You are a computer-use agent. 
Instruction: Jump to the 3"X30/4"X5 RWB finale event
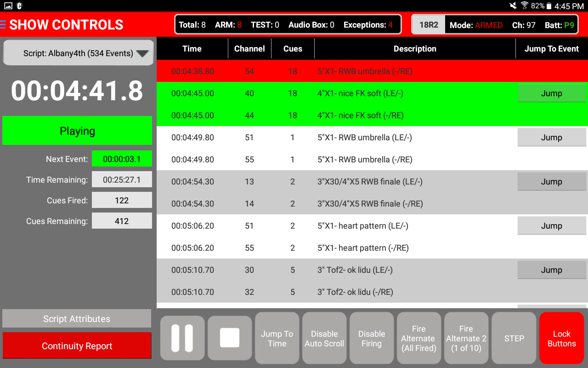click(x=552, y=181)
